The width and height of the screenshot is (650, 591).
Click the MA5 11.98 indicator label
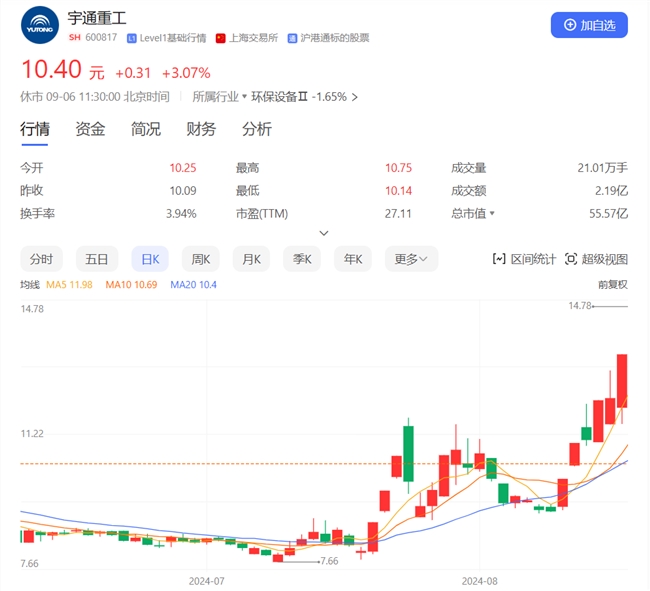69,285
